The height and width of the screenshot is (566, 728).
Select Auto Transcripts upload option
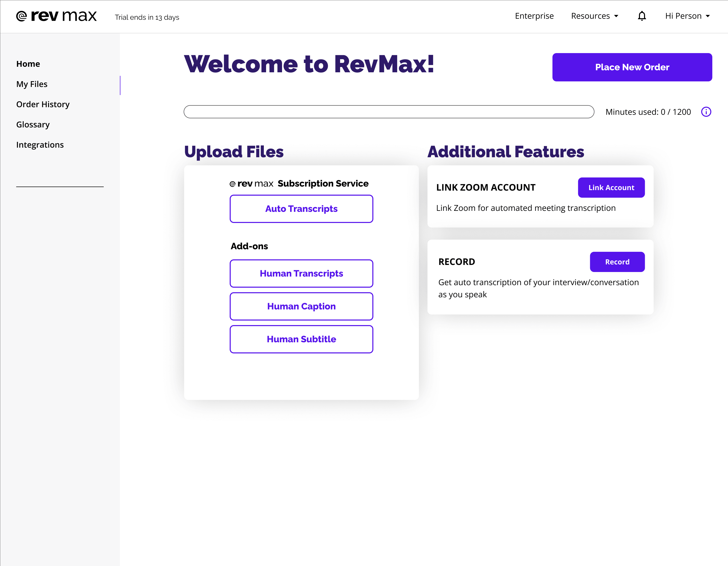point(301,209)
